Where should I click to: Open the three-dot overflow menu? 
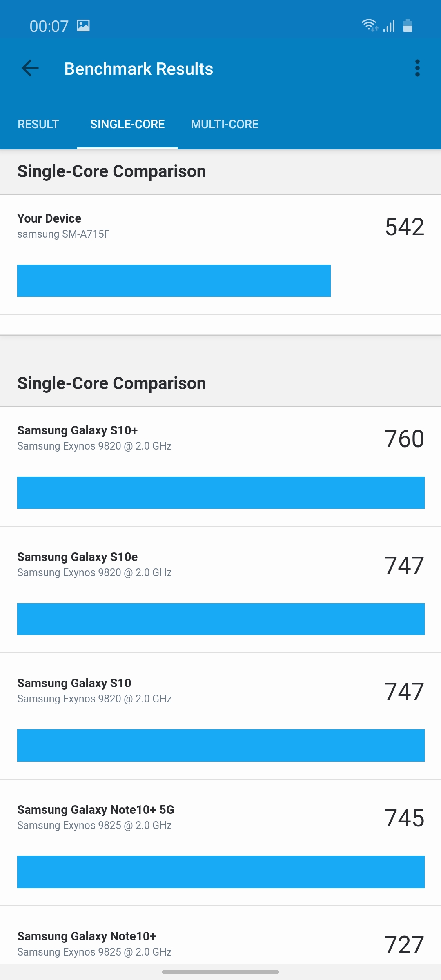417,68
